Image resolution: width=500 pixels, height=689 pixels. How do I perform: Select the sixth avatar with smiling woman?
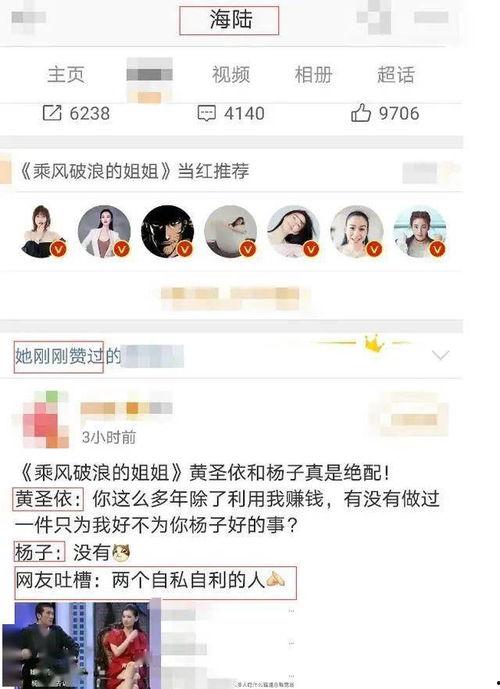357,232
